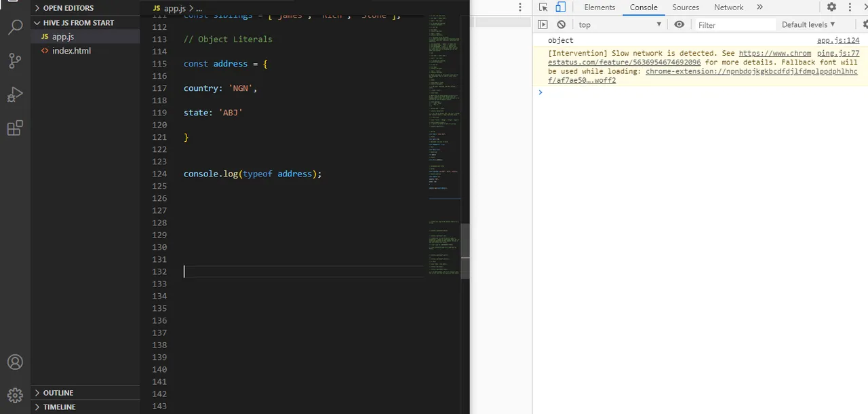868x414 pixels.
Task: Click the Intervention slow network warning text
Action: coord(703,67)
